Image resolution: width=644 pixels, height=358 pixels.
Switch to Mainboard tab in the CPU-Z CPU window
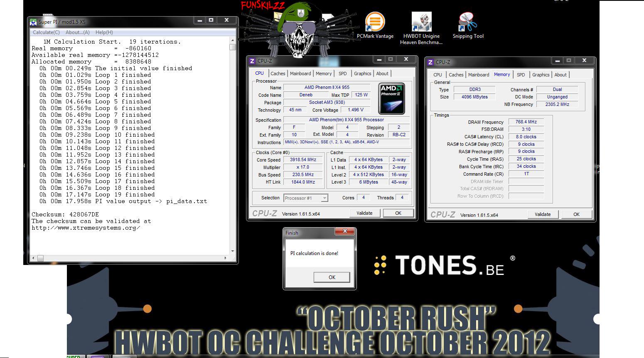[300, 74]
